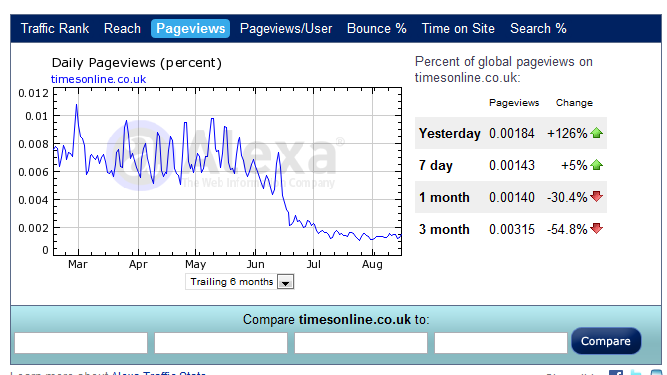
Task: Click the Daily Pageviews (percent) chart title
Action: pyautogui.click(x=137, y=63)
